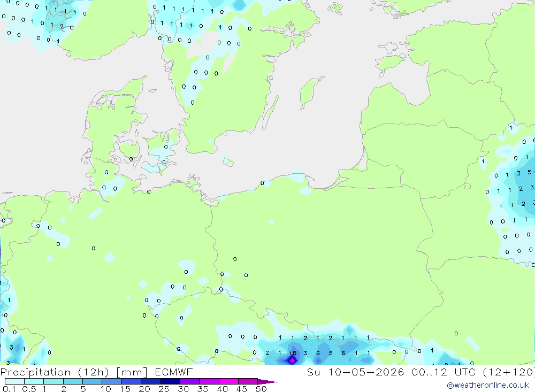The height and width of the screenshot is (392, 535).
Task: Click the legend scale label 45
Action: click(242, 389)
